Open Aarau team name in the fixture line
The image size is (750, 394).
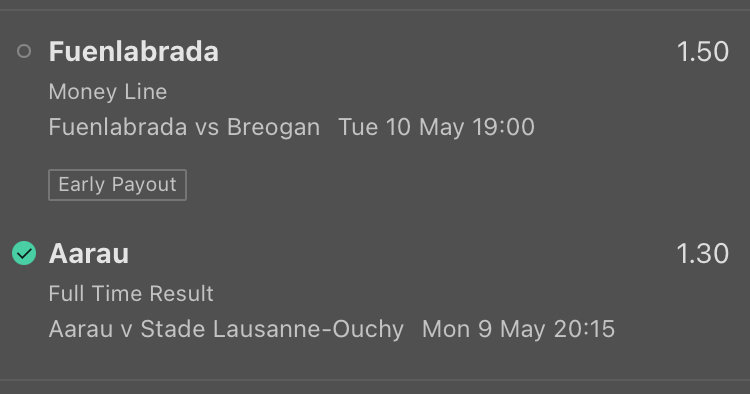(x=81, y=329)
